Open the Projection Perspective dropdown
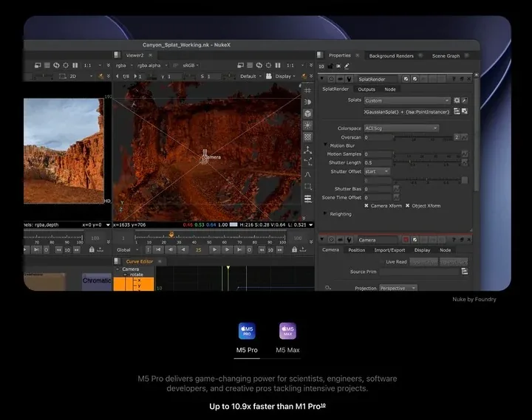 [398, 288]
